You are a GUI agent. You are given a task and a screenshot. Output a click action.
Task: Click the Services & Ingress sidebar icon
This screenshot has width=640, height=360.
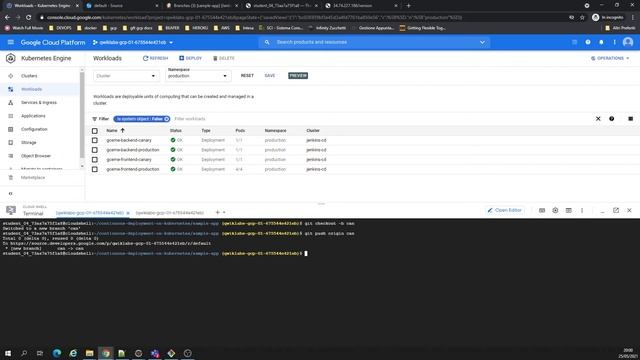11,102
